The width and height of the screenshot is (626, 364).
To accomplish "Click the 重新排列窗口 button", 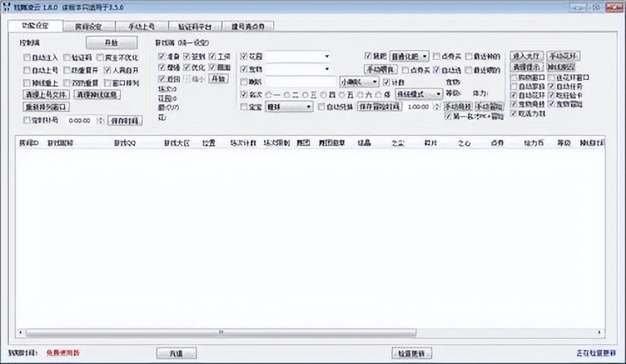I will coord(46,107).
